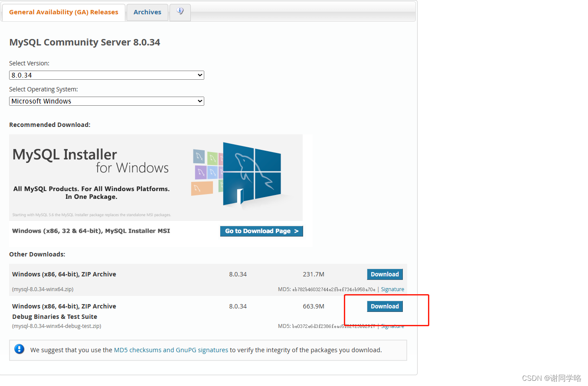Click the MySQL Community Server 8.0.34 heading

[85, 42]
